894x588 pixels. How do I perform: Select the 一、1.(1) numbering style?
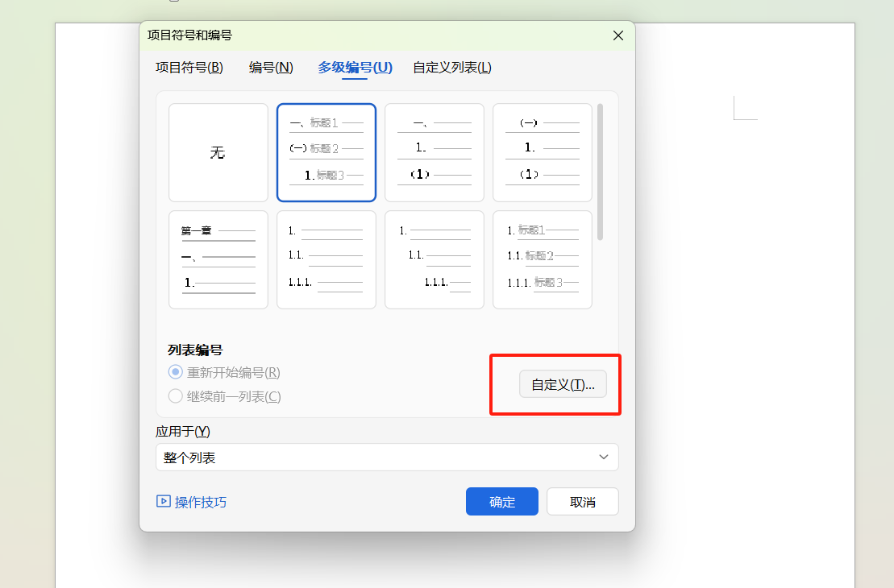coord(434,151)
